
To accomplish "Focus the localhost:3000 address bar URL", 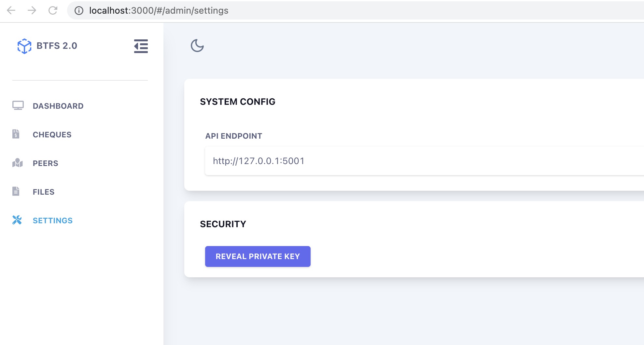I will (x=159, y=11).
